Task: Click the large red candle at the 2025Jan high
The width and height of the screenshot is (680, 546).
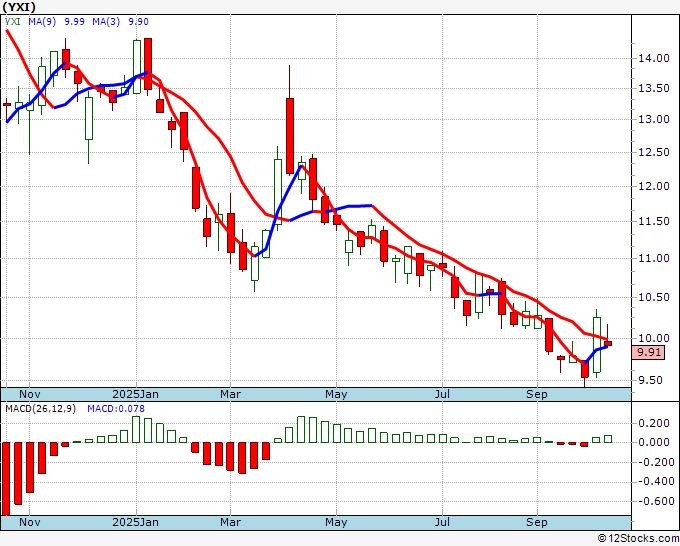Action: 148,64
